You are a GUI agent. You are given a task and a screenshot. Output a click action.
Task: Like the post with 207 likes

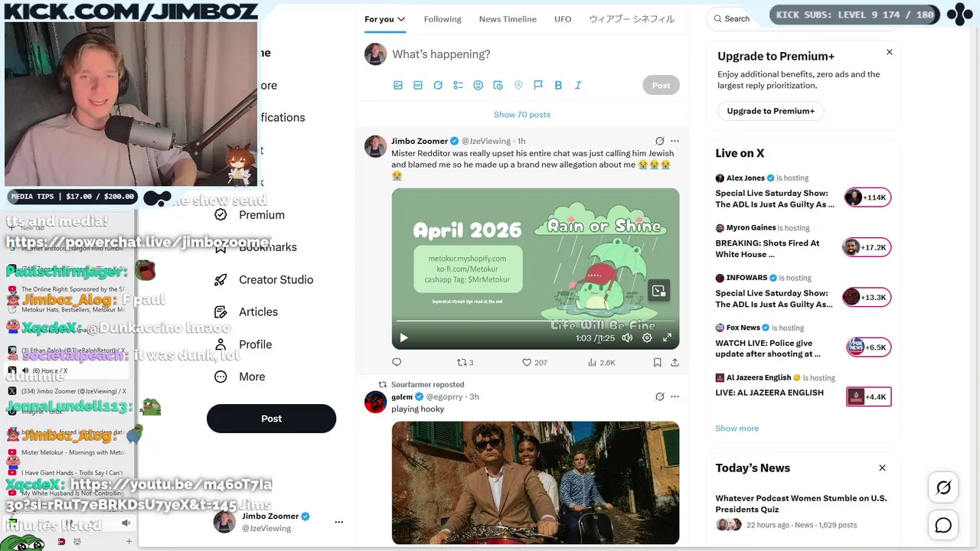click(534, 362)
